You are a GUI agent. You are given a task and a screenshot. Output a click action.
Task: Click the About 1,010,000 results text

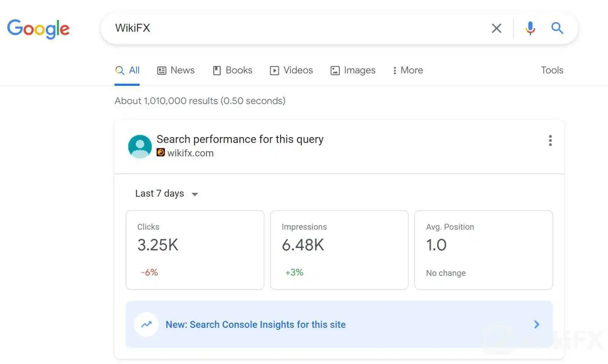(x=200, y=101)
